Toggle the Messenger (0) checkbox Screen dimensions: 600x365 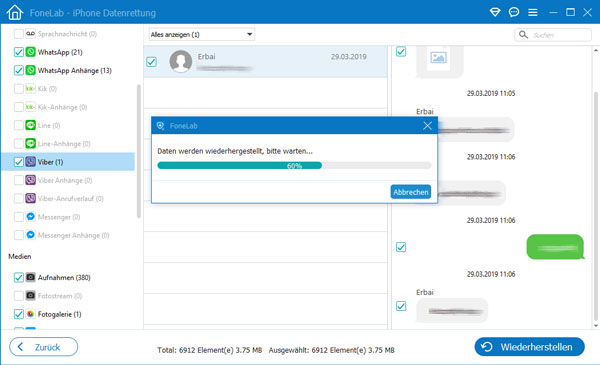(18, 217)
